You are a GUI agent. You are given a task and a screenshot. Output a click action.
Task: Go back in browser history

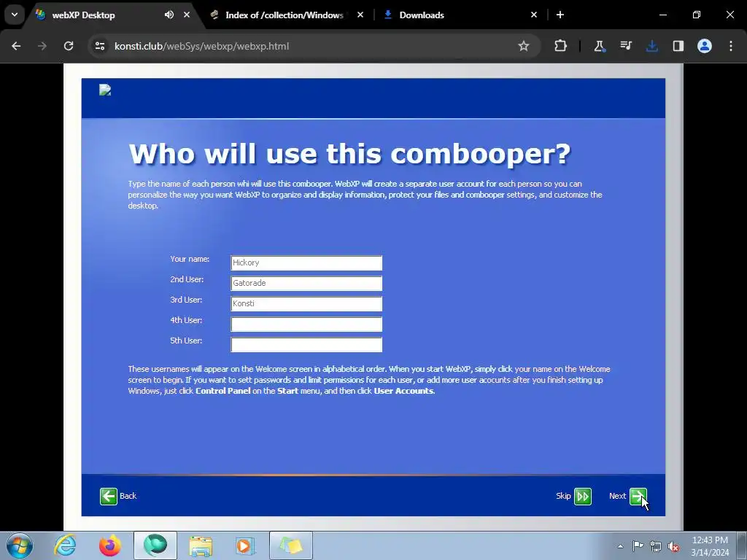click(16, 46)
